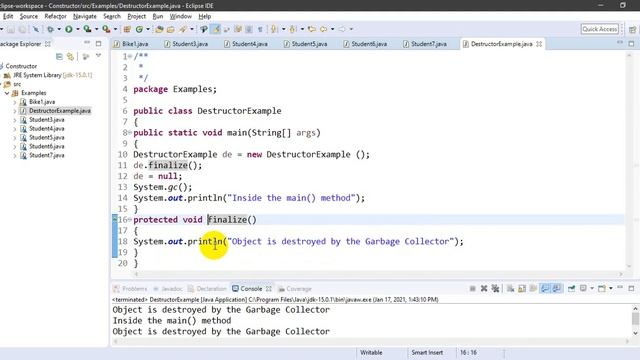Screen dimensions: 640x360
Task: Open the Coverage button dropdown arrow
Action: click(x=97, y=29)
